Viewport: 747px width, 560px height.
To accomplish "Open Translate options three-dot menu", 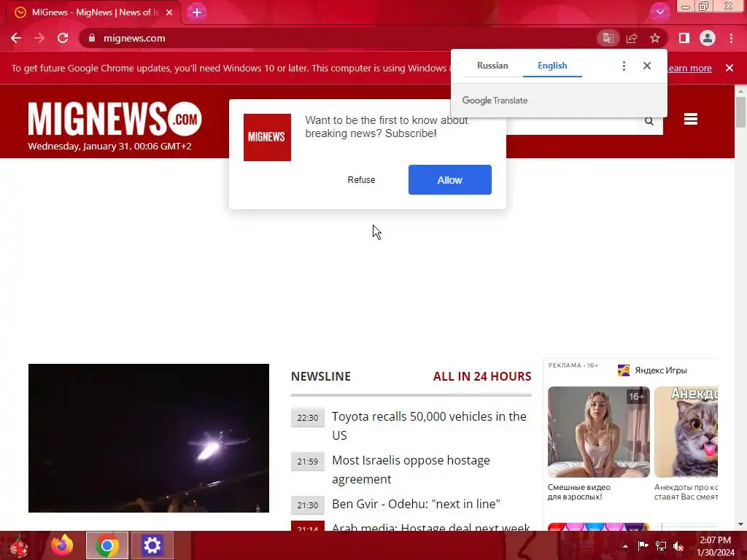I will click(624, 66).
